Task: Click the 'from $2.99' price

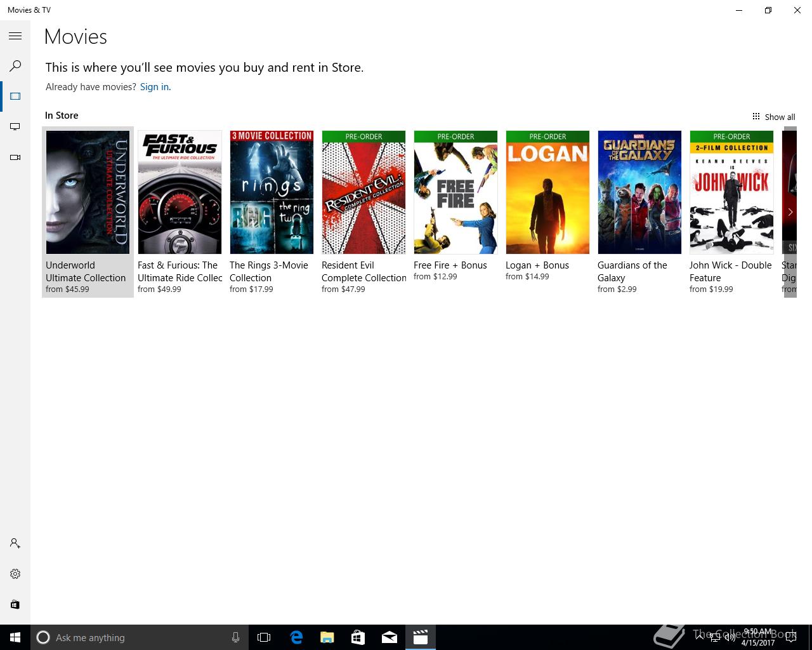Action: pos(617,289)
